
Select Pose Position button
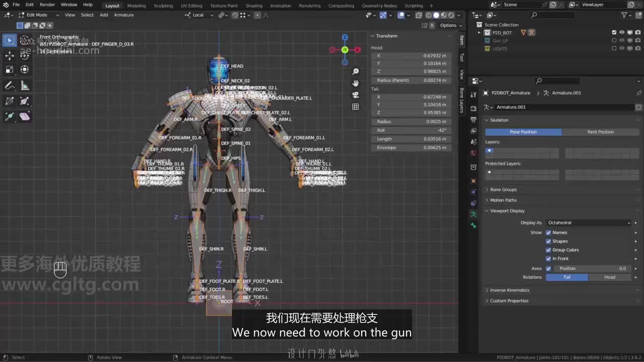pyautogui.click(x=523, y=132)
